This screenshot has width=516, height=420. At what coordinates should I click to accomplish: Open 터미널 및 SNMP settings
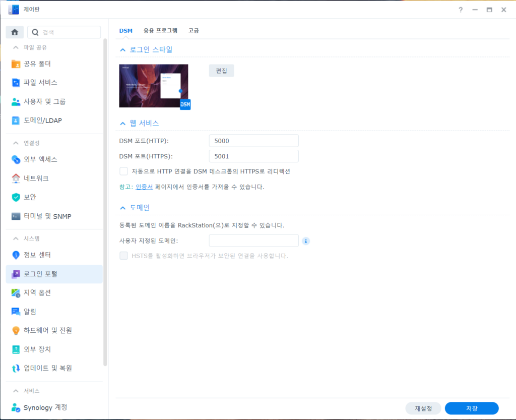(47, 216)
